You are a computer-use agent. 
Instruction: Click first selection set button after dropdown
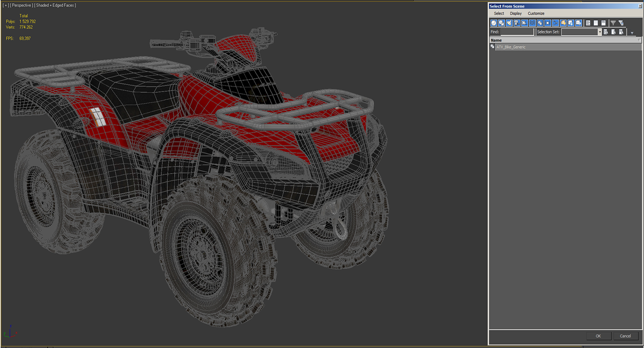coord(606,32)
